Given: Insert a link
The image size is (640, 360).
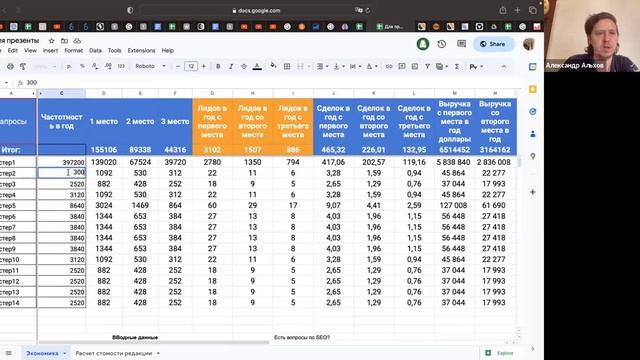Looking at the screenshot, I should pyautogui.click(x=389, y=66).
